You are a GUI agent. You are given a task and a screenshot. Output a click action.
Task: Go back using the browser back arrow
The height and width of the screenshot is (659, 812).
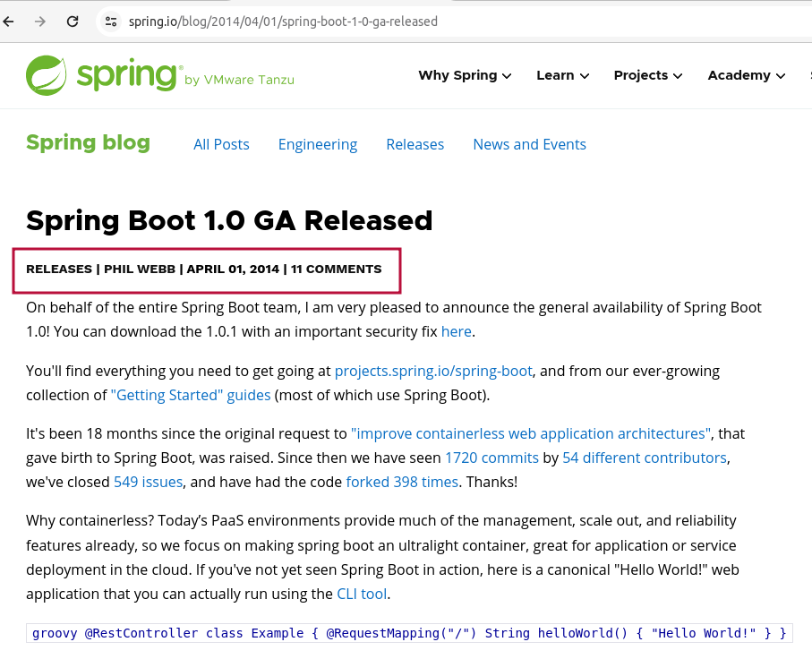tap(9, 21)
